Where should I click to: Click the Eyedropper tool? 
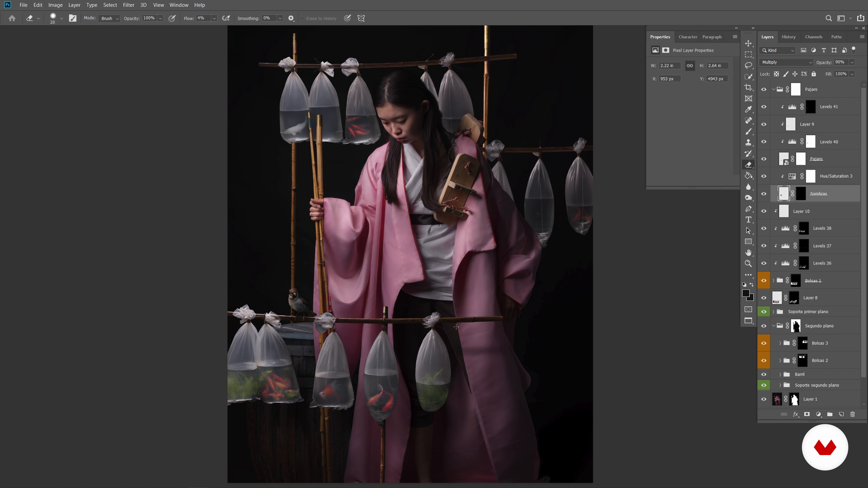pyautogui.click(x=748, y=109)
